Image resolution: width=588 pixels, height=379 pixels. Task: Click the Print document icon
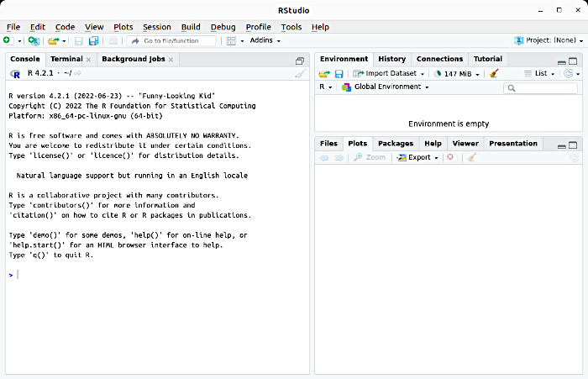pos(113,41)
